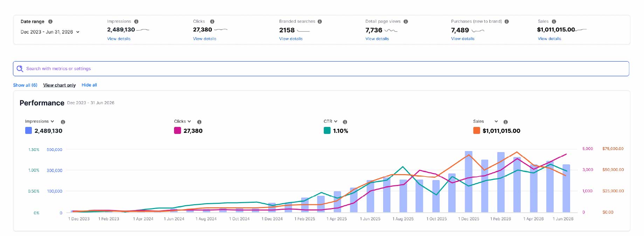644x236 pixels.
Task: Click x-axis label 1 Dec 2023
Action: [79, 219]
